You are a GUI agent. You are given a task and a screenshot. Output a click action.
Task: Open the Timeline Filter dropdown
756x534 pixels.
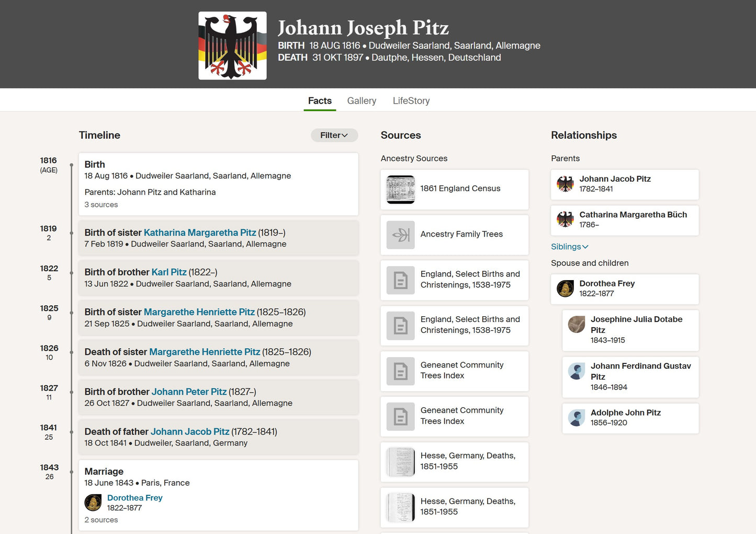click(x=334, y=135)
